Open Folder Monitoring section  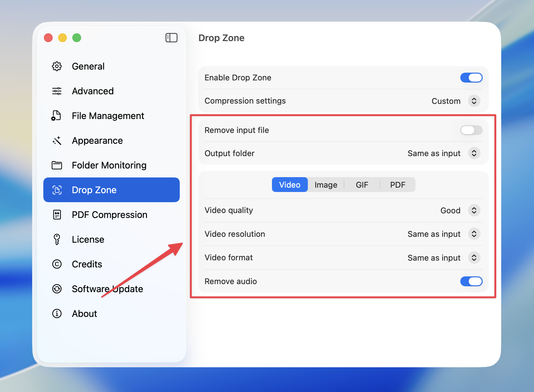[x=111, y=165]
